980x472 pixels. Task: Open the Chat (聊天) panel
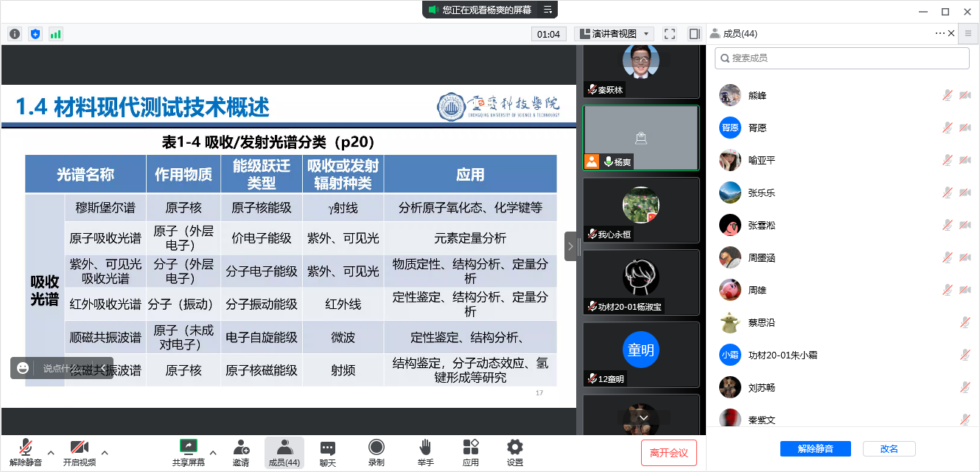coord(328,451)
